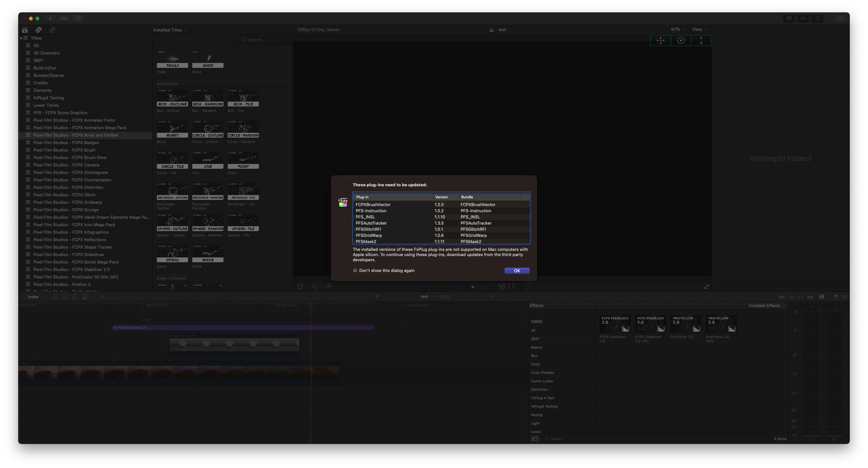Select the vertical scale arrow control
This screenshot has width=868, height=468.
(x=701, y=40)
